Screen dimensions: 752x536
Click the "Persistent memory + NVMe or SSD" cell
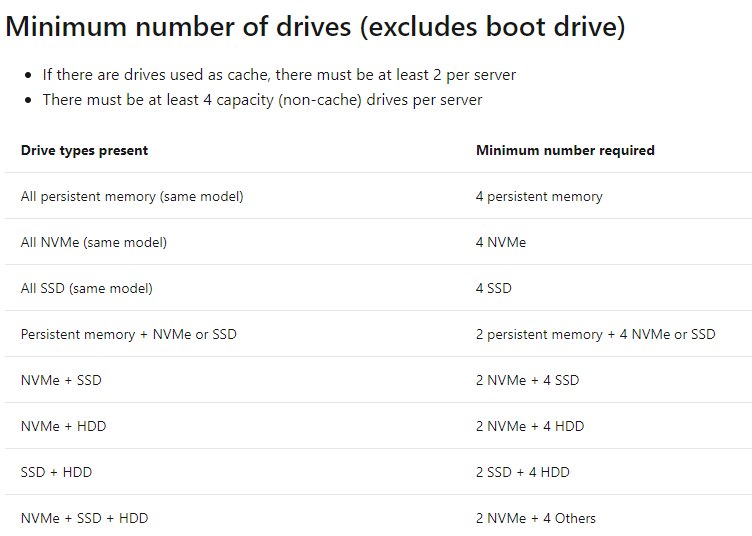point(129,335)
